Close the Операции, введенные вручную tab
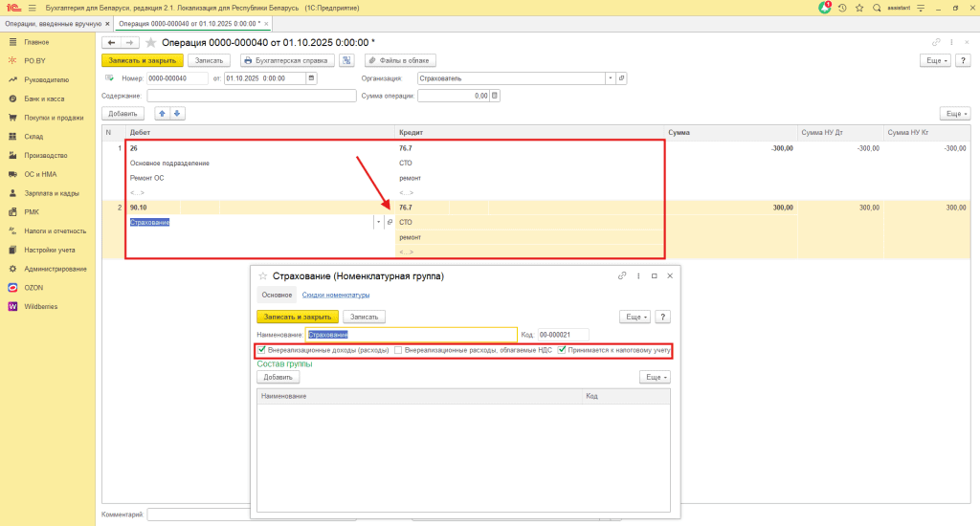 tap(107, 24)
